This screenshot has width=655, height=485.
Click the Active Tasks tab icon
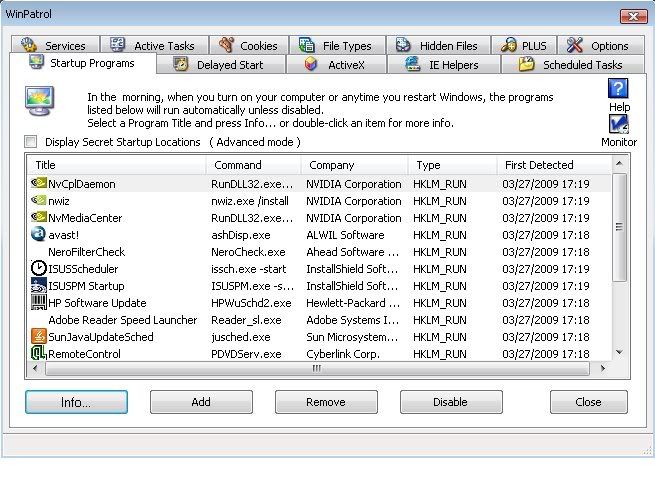117,44
